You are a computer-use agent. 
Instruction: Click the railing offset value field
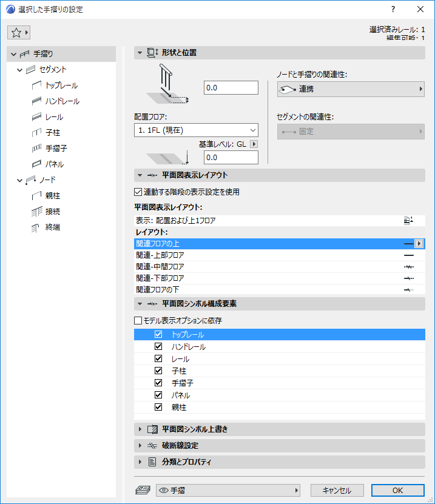click(231, 88)
